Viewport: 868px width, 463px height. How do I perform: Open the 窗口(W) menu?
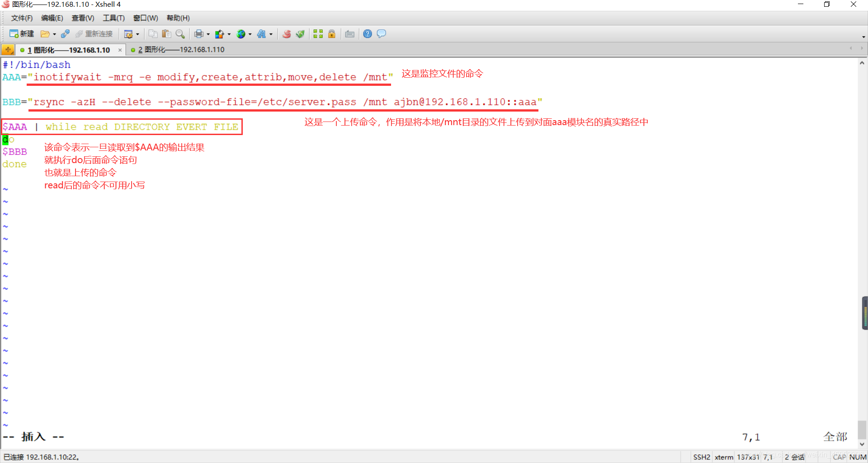pyautogui.click(x=146, y=18)
